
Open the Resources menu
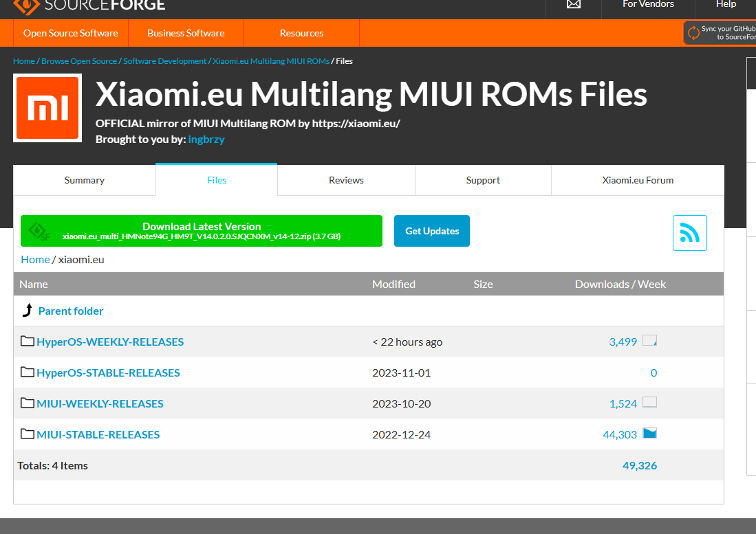pyautogui.click(x=301, y=32)
